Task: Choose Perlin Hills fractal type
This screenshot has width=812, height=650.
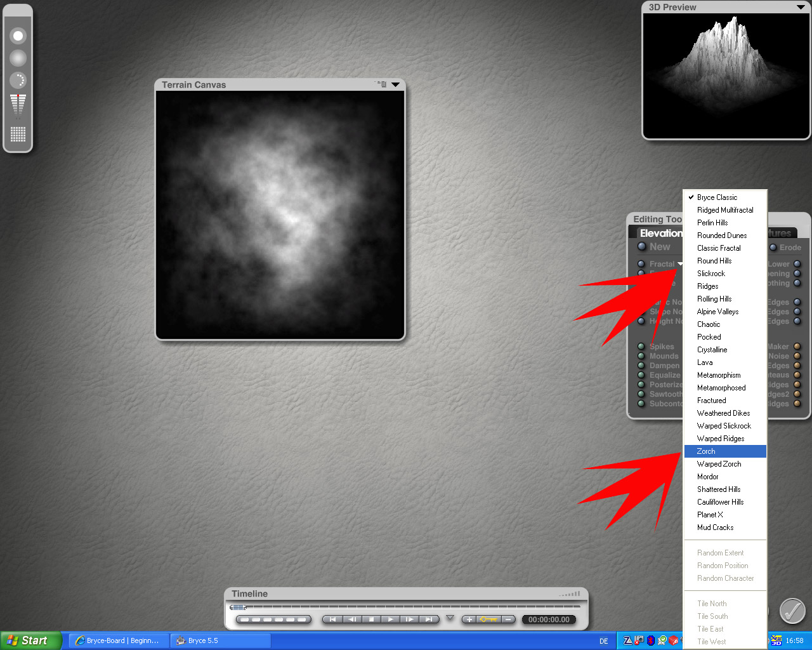Action: pyautogui.click(x=725, y=223)
